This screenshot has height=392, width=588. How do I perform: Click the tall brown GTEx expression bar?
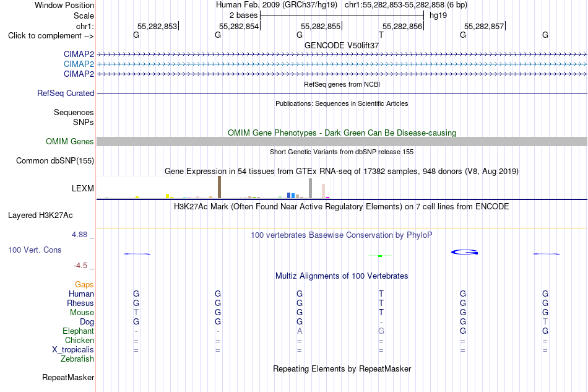[219, 187]
